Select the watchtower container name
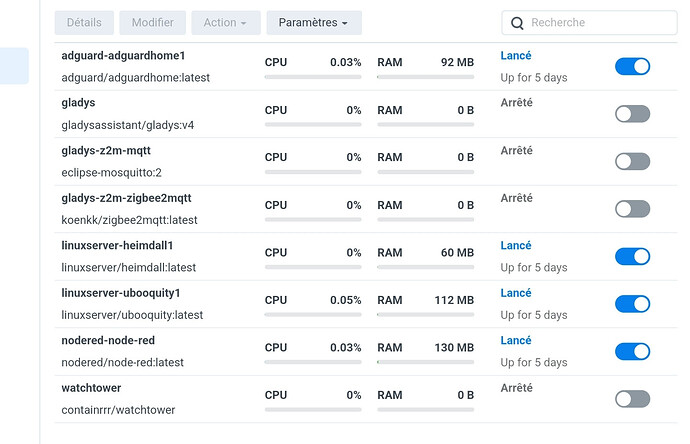Viewport: 690px width, 444px height. point(91,388)
